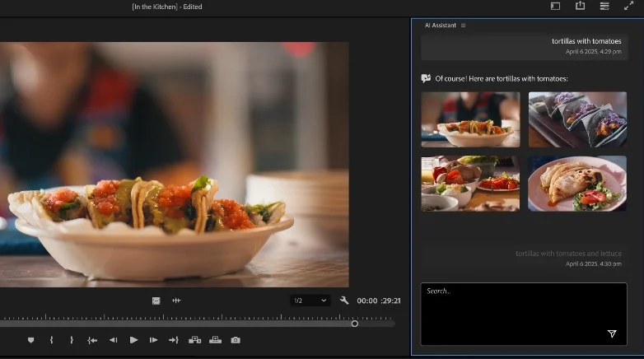Jump to the Out point
This screenshot has height=359, width=644.
[174, 340]
